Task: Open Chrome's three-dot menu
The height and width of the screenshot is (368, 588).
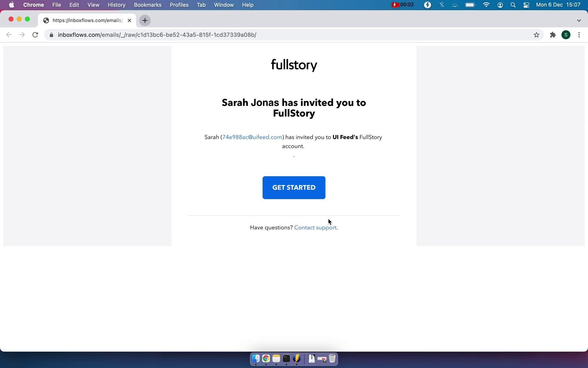Action: pyautogui.click(x=579, y=35)
